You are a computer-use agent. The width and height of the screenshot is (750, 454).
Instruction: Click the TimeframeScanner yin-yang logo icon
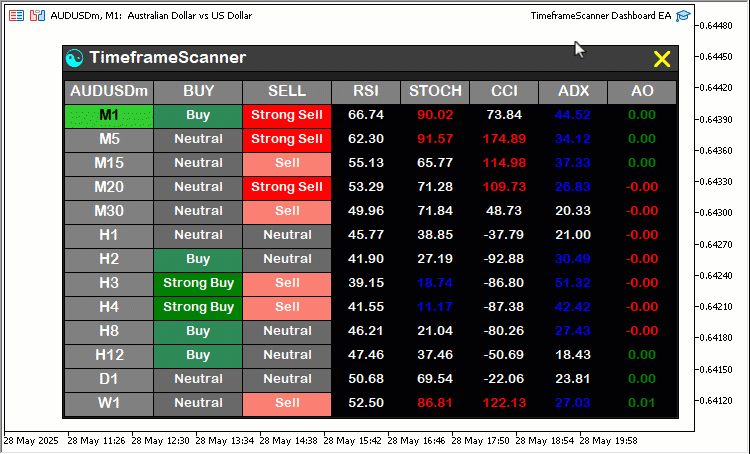coord(74,58)
